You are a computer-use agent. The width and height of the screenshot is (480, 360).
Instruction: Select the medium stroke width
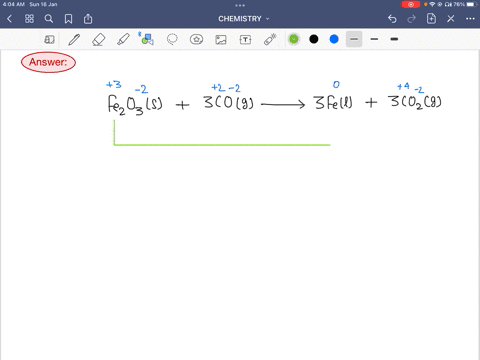374,39
